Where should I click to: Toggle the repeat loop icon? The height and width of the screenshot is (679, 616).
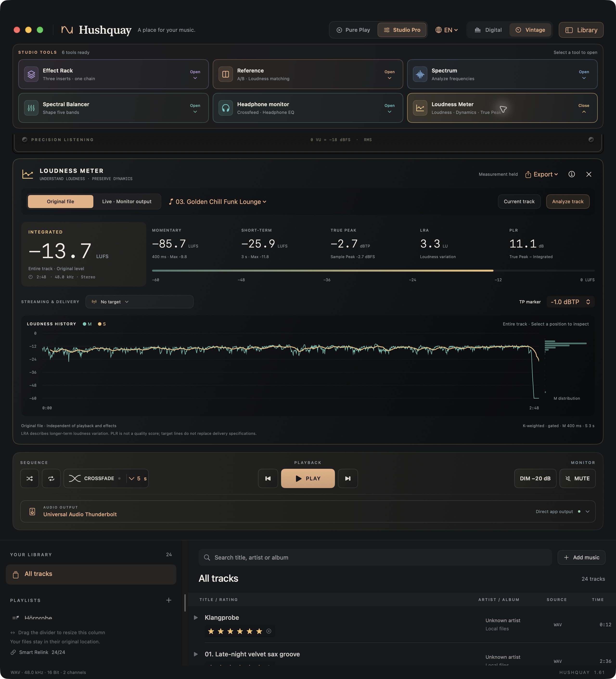pyautogui.click(x=51, y=478)
